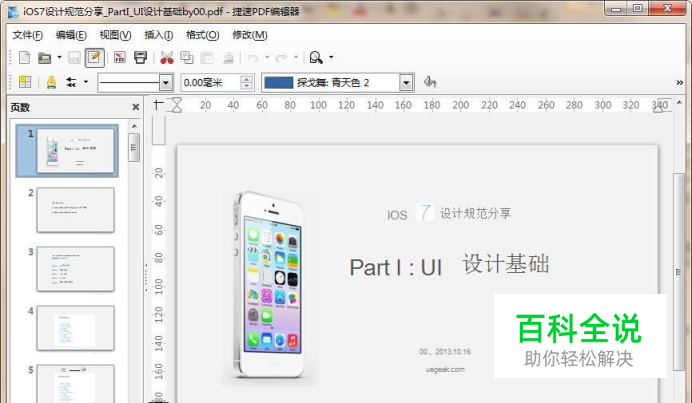
Task: Toggle the Edit file mode icon
Action: [x=94, y=57]
